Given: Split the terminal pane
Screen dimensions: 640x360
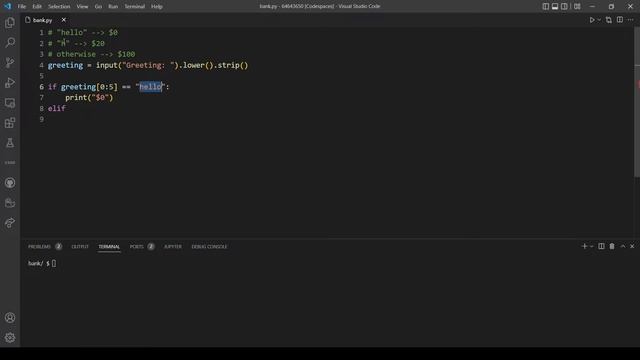Looking at the screenshot, I should (601, 246).
